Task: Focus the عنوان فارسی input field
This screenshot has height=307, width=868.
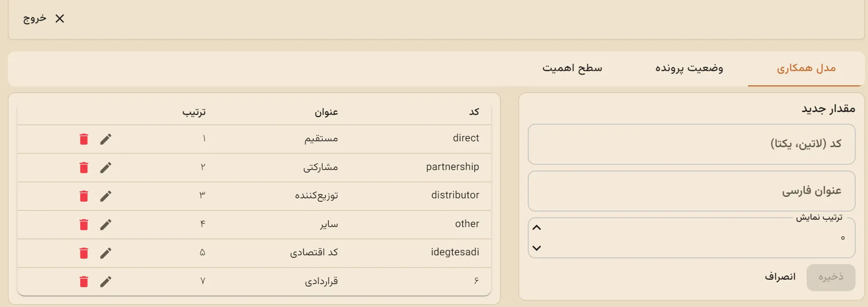Action: coord(691,191)
